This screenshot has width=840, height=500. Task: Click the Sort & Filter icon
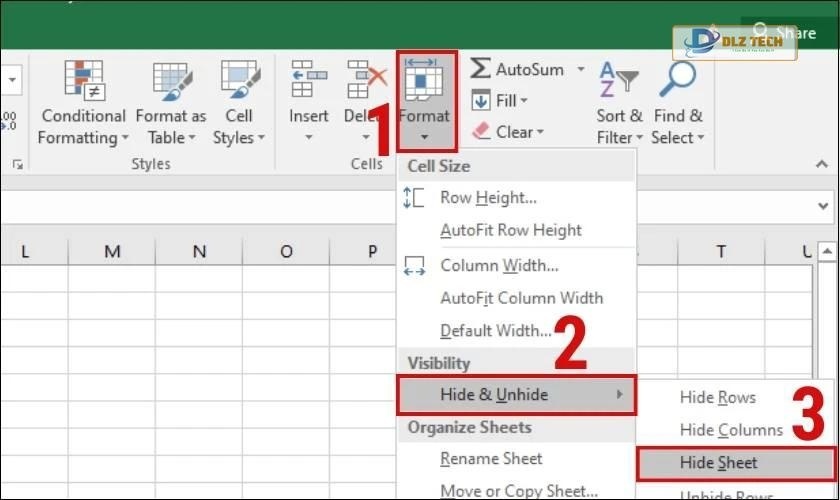pyautogui.click(x=618, y=80)
